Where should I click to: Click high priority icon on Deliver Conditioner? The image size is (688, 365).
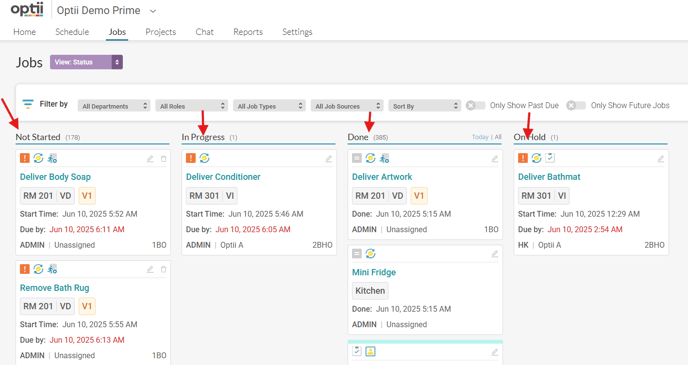pyautogui.click(x=190, y=158)
